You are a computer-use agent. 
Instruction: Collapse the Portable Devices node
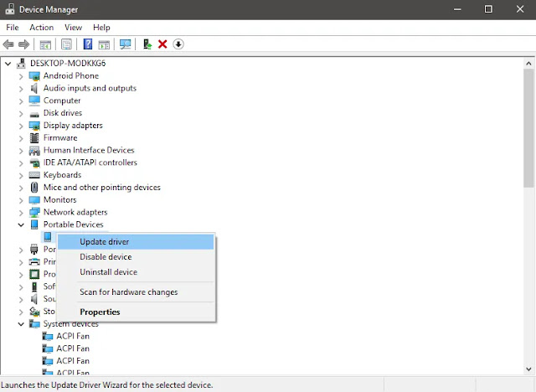coord(21,224)
